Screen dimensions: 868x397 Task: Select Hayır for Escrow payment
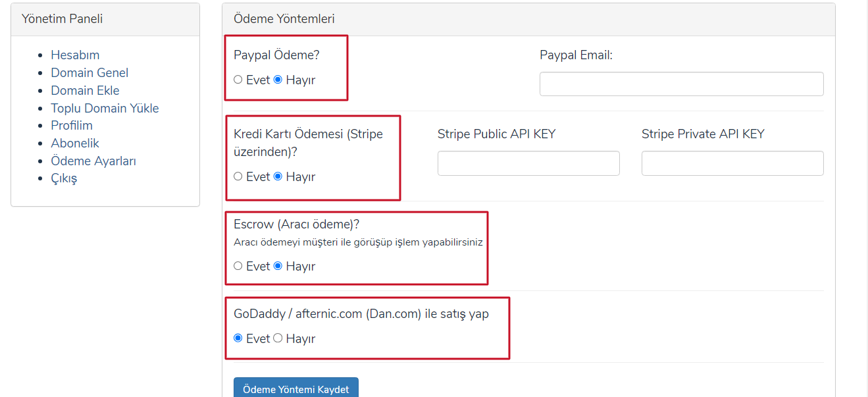pos(278,266)
